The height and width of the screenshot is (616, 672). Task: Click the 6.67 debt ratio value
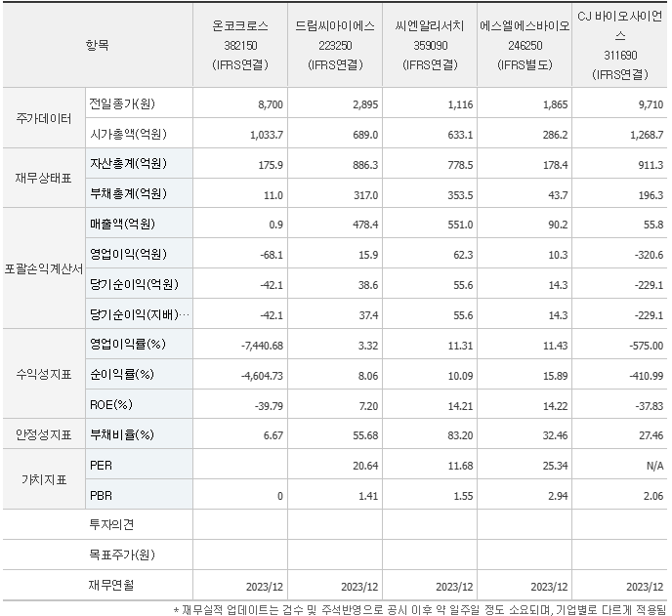[x=273, y=435]
